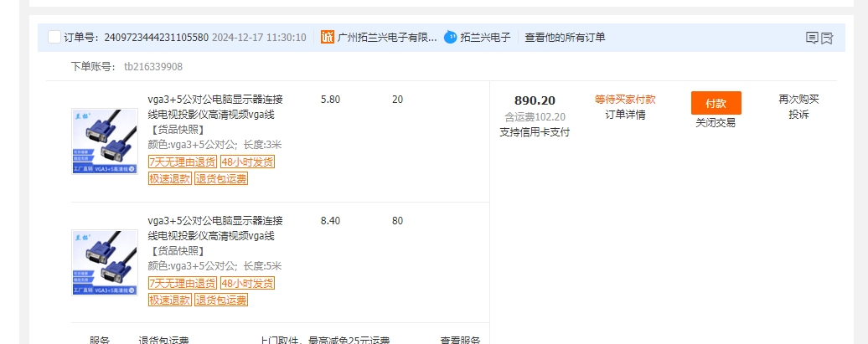Tick the checkbox for order 2409723444231105580
The image size is (868, 344).
[54, 37]
